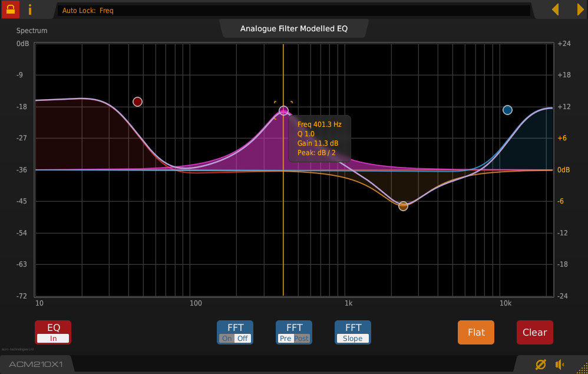Switch the FFT Pre/Post toggle

pos(294,332)
